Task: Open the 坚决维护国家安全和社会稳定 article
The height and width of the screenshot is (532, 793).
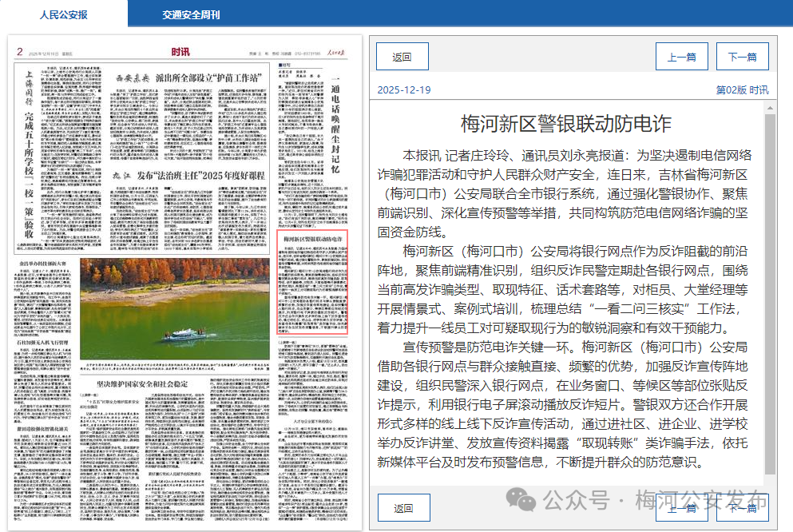Action: point(165,383)
